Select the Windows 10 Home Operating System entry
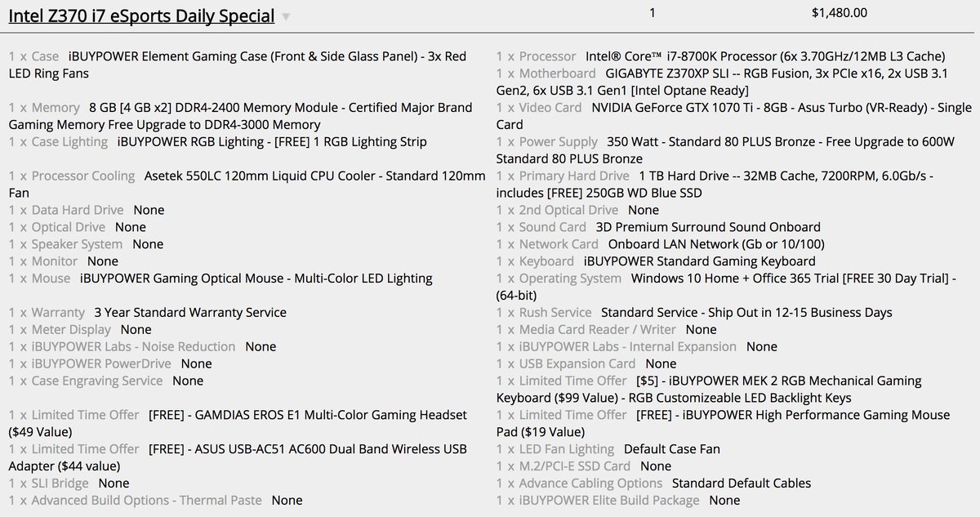 (726, 287)
